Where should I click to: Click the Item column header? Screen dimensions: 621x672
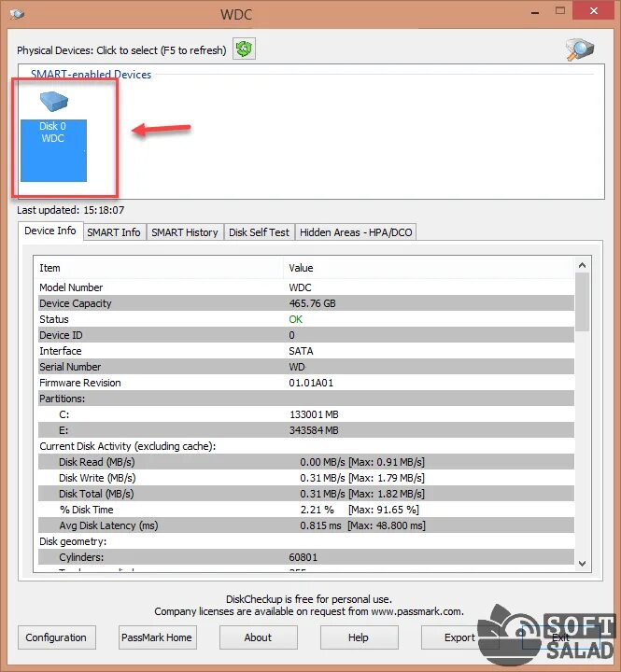(159, 268)
